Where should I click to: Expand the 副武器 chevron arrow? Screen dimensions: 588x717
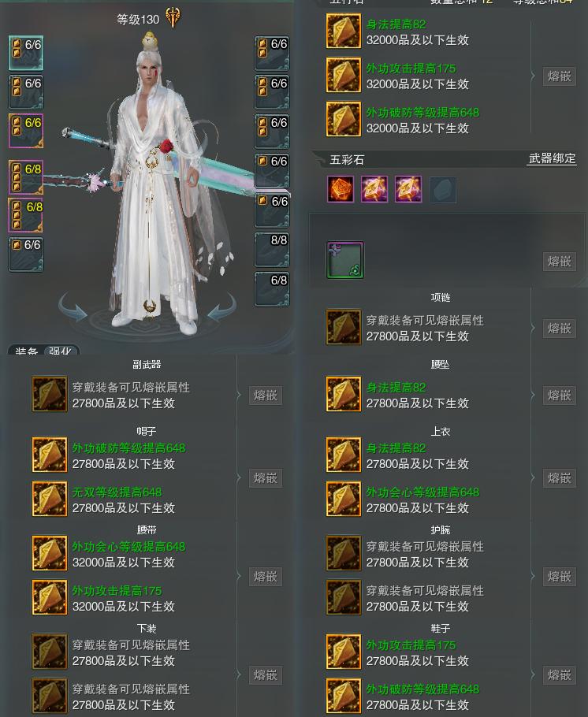[x=239, y=395]
